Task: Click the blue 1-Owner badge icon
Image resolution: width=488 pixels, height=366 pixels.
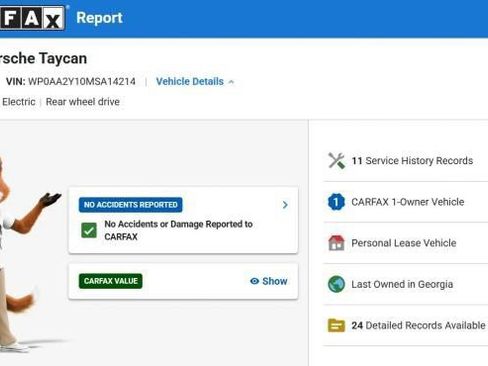Action: [x=336, y=202]
